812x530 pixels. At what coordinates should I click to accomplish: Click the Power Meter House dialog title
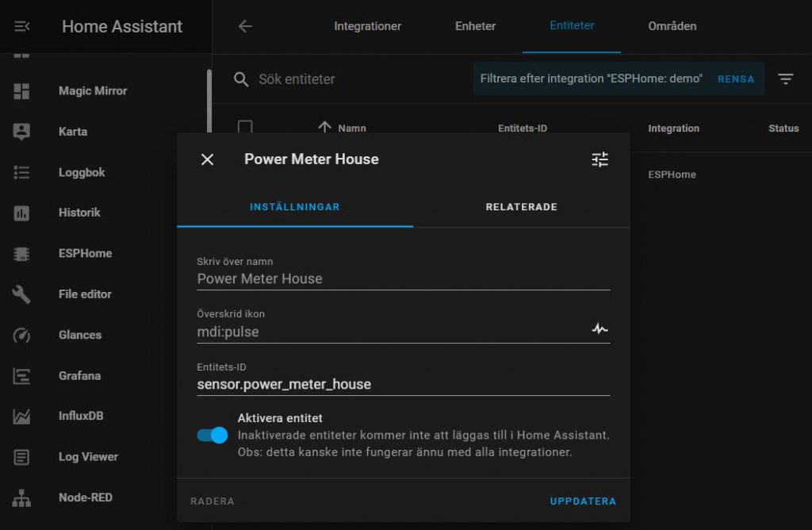click(311, 159)
